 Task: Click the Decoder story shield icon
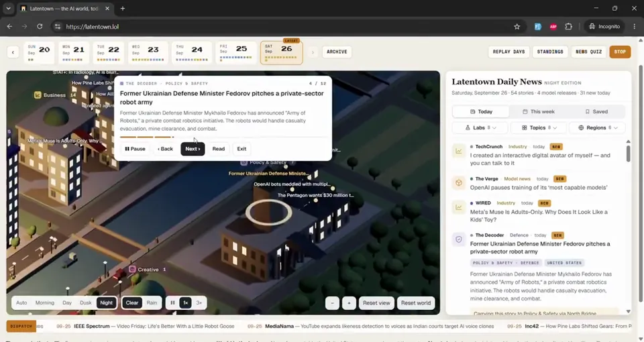point(459,239)
